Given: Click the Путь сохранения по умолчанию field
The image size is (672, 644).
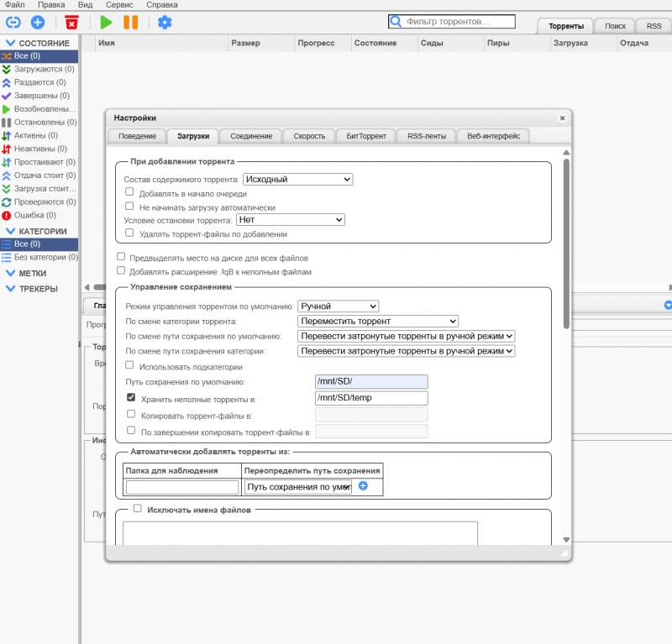Looking at the screenshot, I should click(x=370, y=382).
